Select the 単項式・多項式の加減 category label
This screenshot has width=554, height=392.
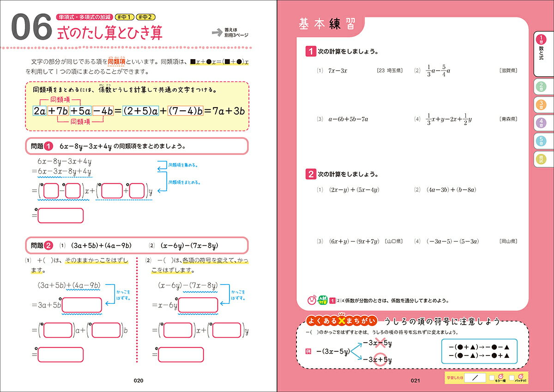84,17
